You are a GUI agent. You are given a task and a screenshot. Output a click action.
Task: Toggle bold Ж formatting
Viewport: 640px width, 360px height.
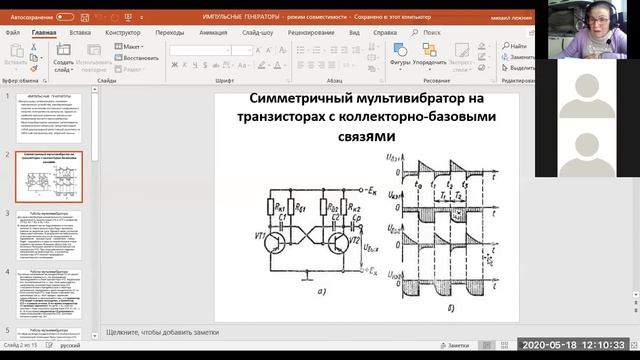[175, 65]
